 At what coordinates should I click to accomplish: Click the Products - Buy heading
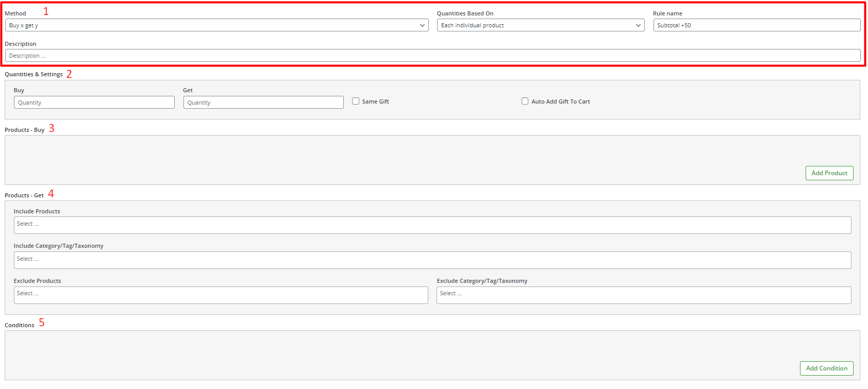click(24, 130)
